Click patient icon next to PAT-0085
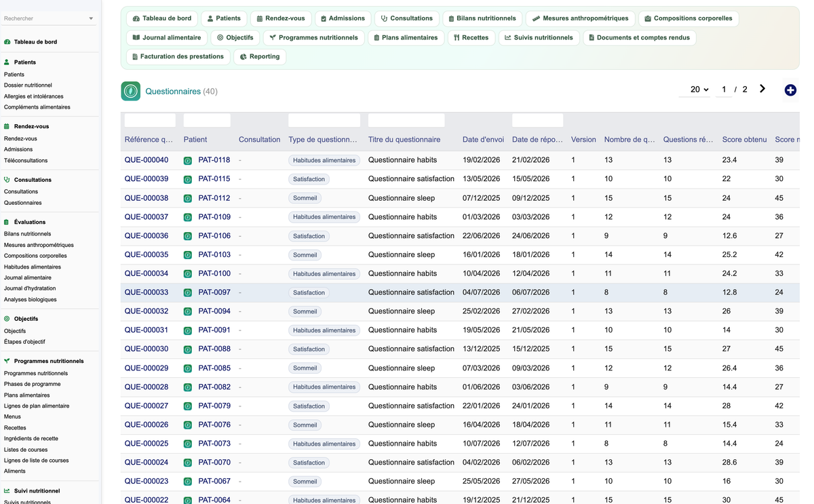This screenshot has height=504, width=814. coord(188,368)
